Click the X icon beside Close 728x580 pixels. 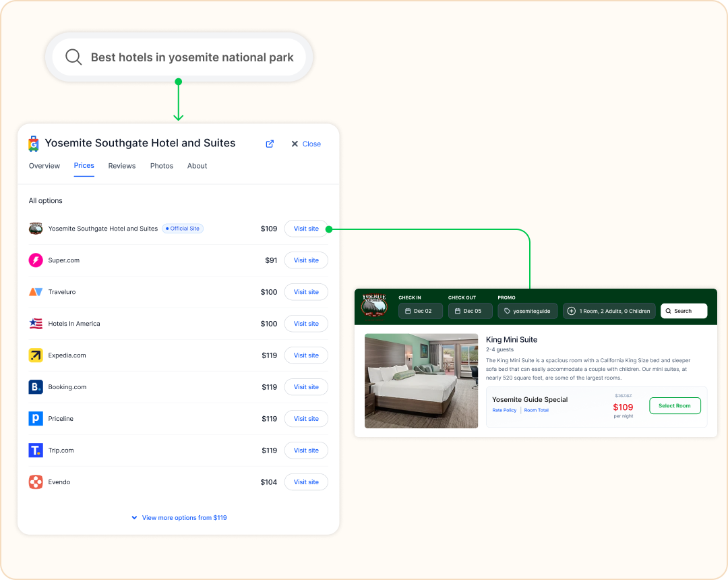coord(295,144)
